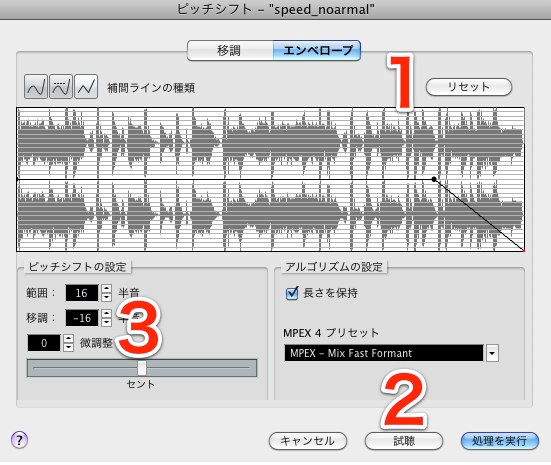
Task: Decrease the 微調整 value with down stepper
Action: pos(69,347)
